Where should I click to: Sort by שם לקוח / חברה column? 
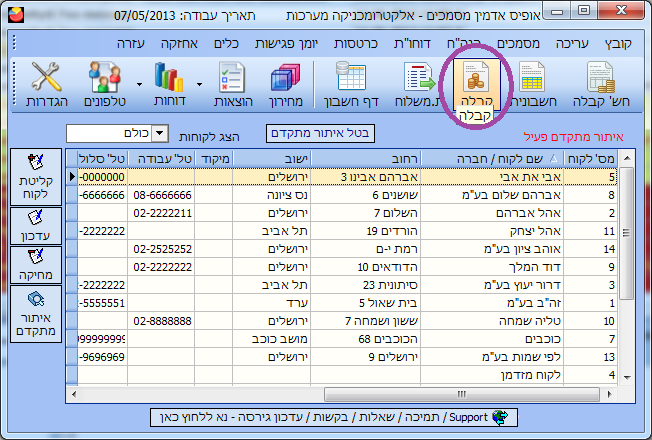click(492, 158)
